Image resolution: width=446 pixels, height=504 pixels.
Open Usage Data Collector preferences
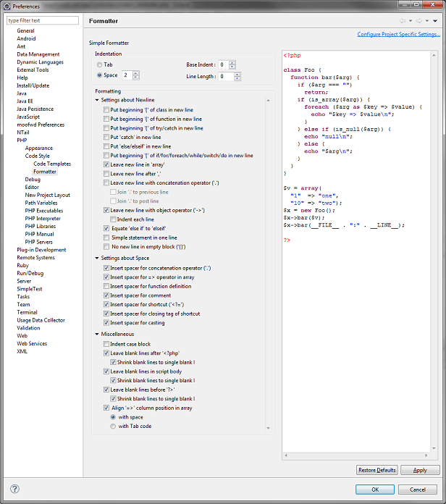pos(41,321)
